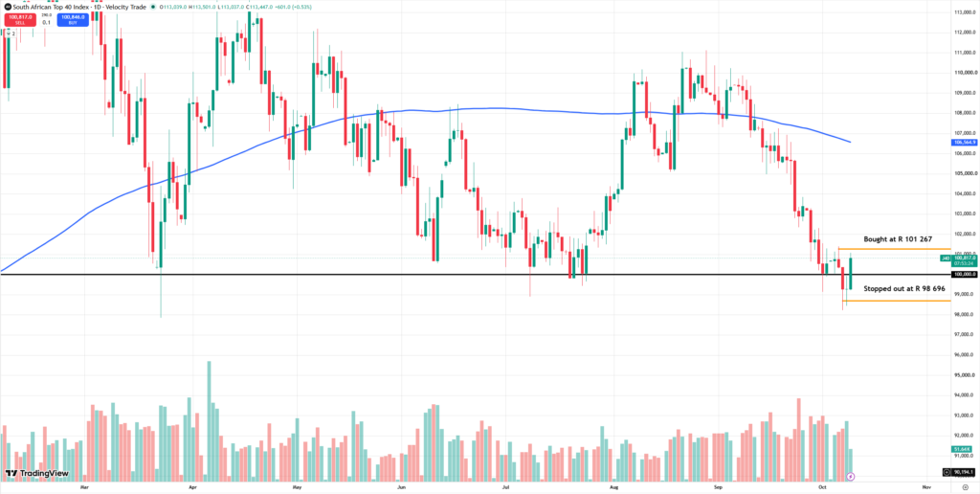
Task: Click the Oct label on time axis
Action: click(822, 486)
